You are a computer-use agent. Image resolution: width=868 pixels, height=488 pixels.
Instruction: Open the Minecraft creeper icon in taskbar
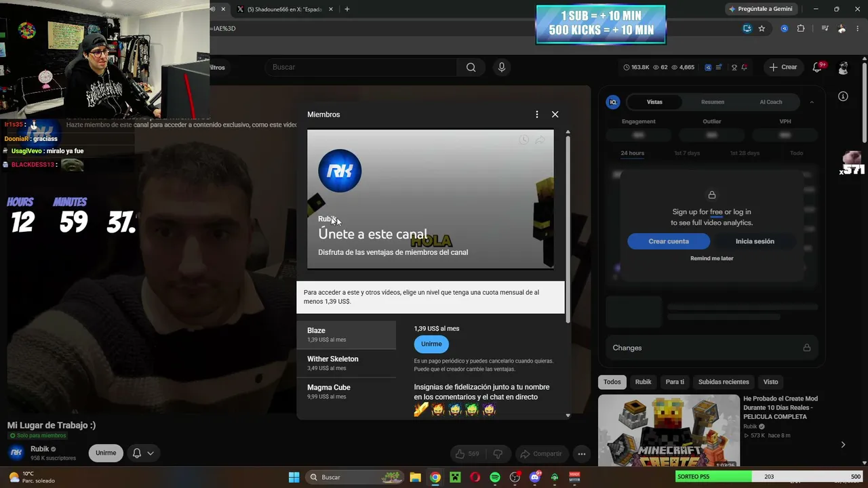pos(455,477)
